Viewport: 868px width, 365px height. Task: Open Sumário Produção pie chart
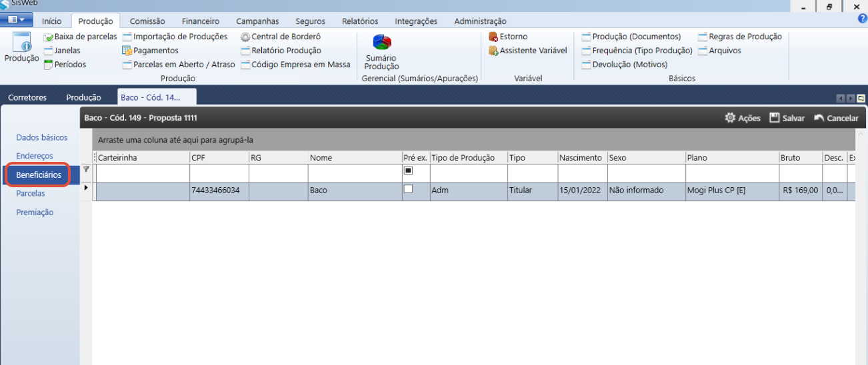click(x=382, y=52)
